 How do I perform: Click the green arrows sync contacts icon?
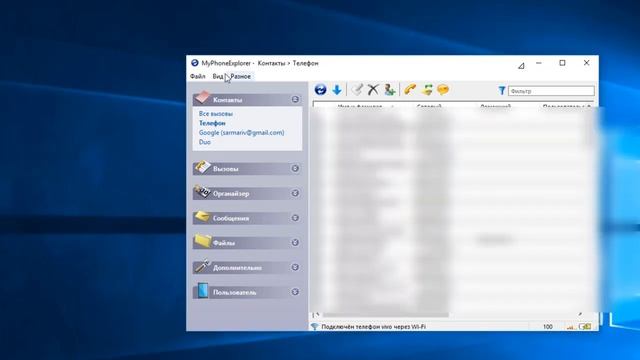point(427,89)
